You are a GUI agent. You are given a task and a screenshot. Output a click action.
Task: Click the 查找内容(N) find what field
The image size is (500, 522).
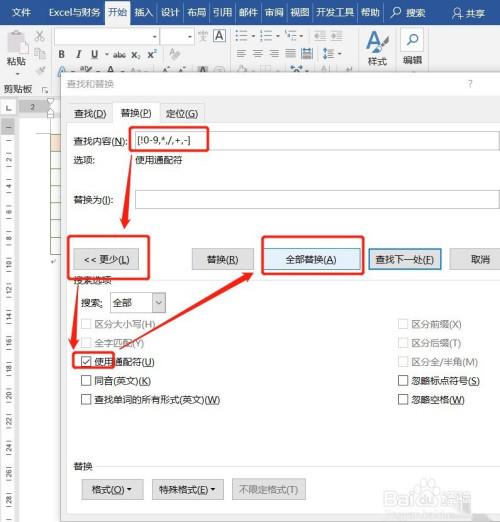[317, 141]
